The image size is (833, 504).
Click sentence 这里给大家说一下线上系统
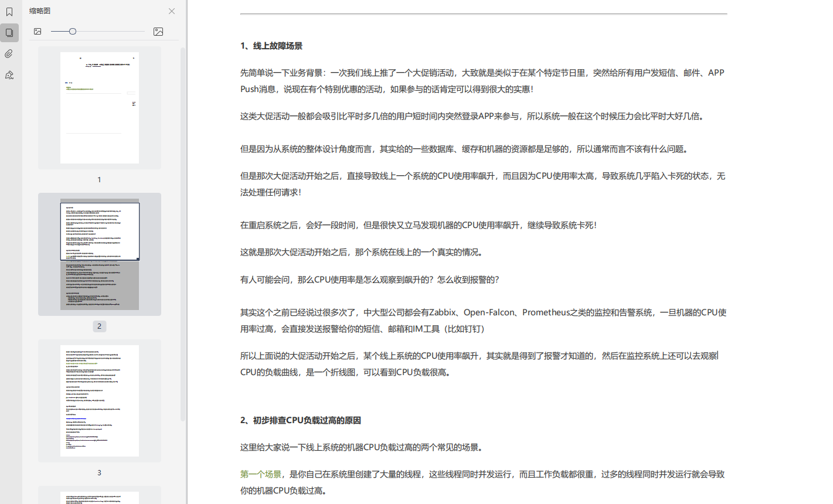pyautogui.click(x=363, y=447)
